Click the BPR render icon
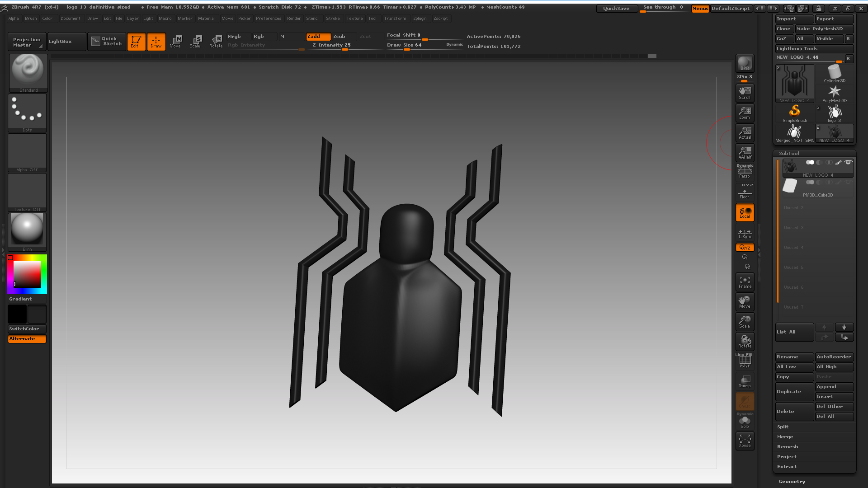 click(x=745, y=63)
